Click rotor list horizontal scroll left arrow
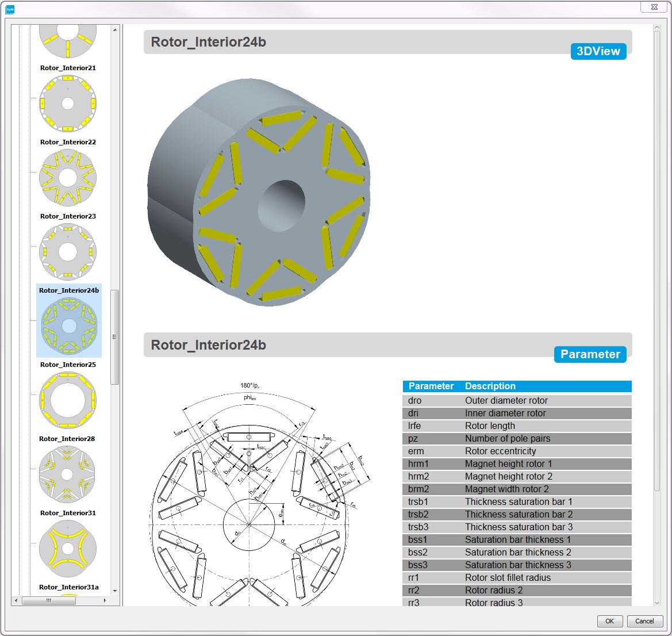 point(25,601)
